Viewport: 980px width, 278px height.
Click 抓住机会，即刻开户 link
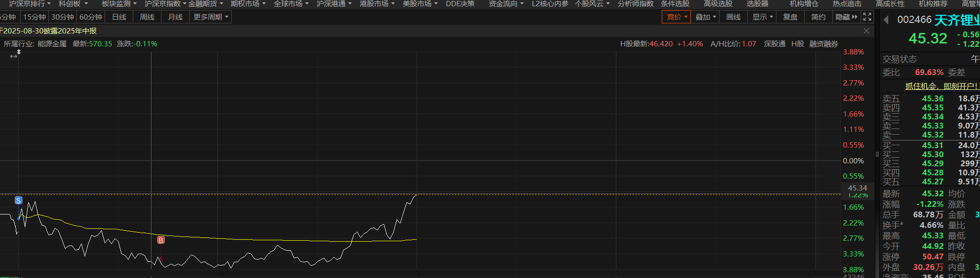coord(941,86)
